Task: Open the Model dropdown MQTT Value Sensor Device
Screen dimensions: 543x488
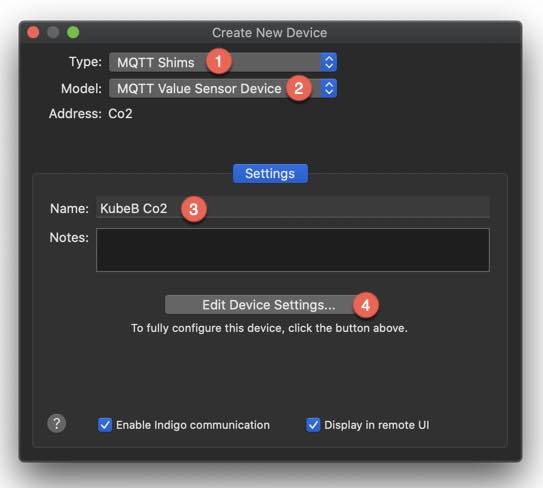Action: coord(223,88)
